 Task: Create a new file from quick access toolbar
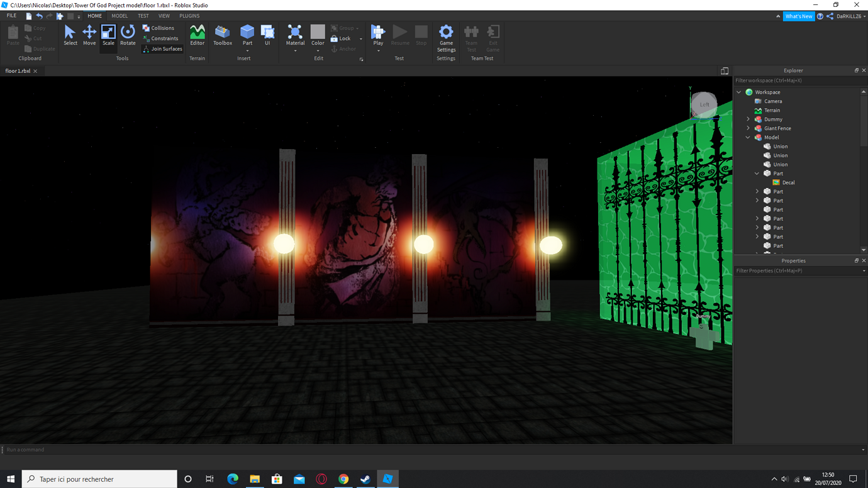coord(29,16)
